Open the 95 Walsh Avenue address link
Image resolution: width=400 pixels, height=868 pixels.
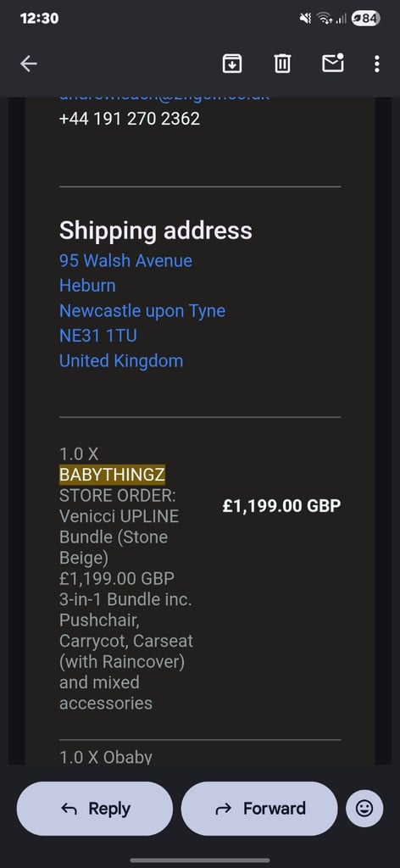pyautogui.click(x=125, y=261)
